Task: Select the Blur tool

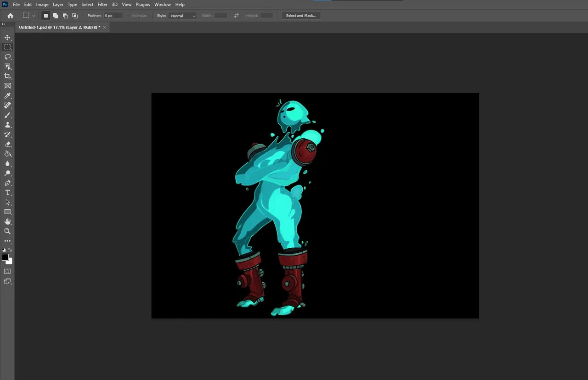Action: [7, 163]
